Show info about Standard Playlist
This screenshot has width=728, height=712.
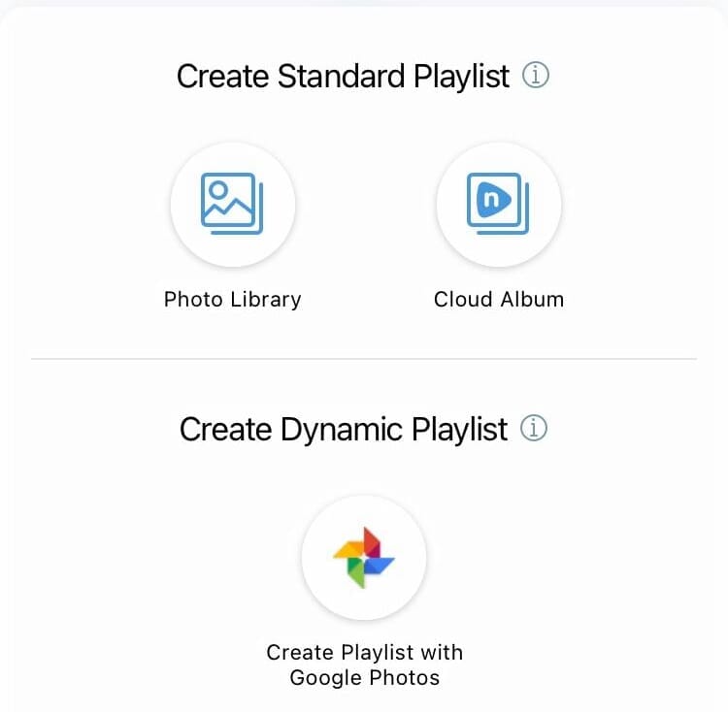[536, 75]
